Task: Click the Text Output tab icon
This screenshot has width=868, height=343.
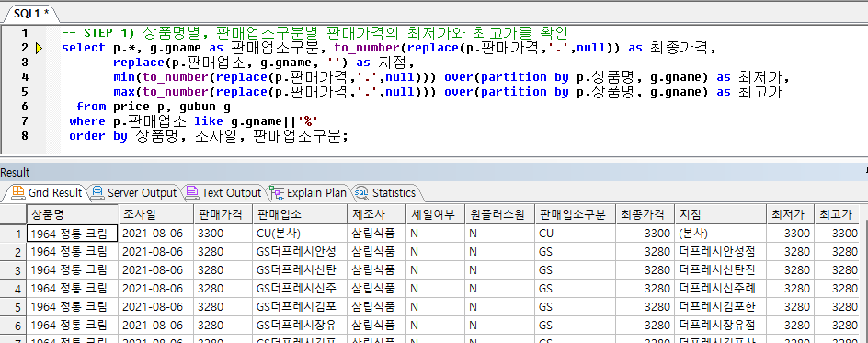Action: tap(192, 192)
